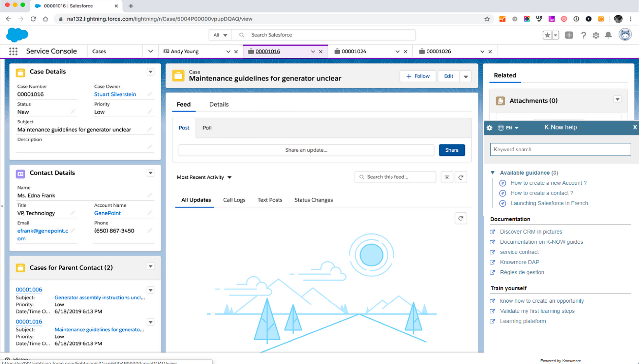Open the K-Now EN language selector
Image resolution: width=639 pixels, height=364 pixels.
(x=508, y=128)
